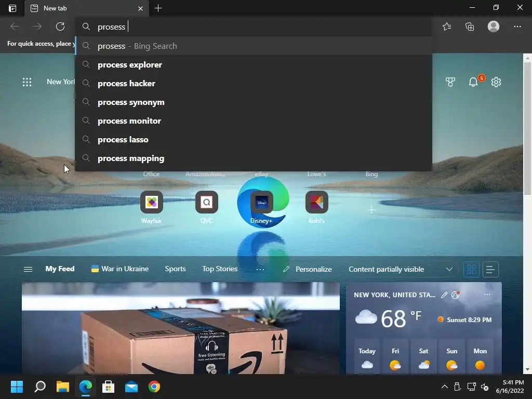The width and height of the screenshot is (532, 399).
Task: Switch feed to list layout view
Action: (490, 270)
